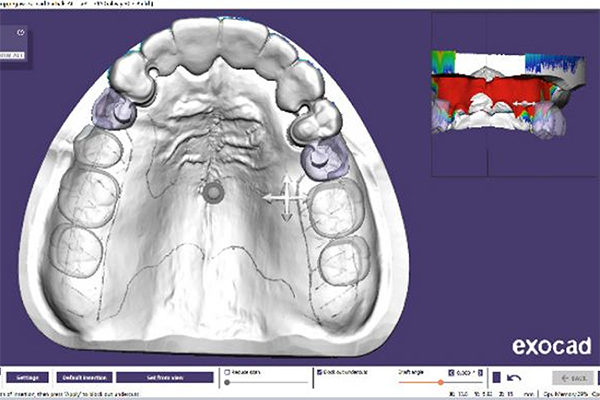Viewport: 600px width, 400px height.
Task: Select the purple highlighted left clasp tooth
Action: coord(112,110)
